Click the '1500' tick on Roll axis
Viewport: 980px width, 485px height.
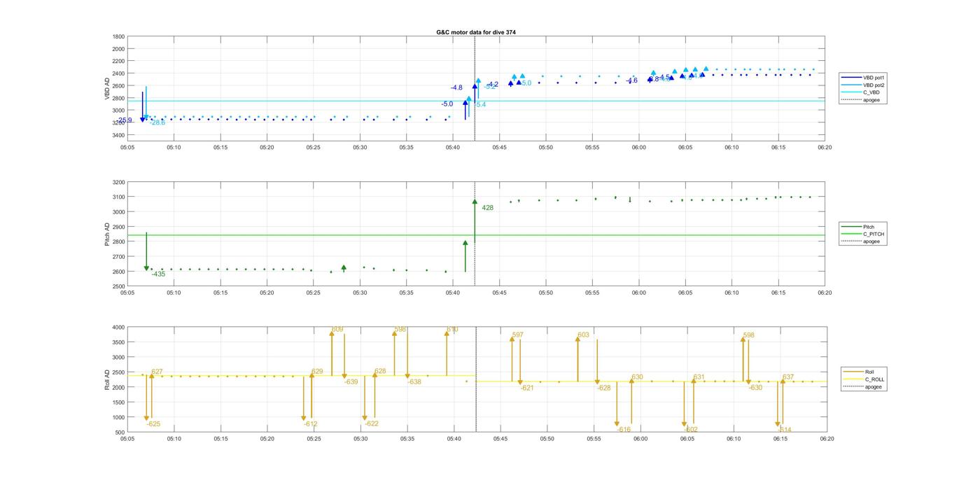coord(118,402)
